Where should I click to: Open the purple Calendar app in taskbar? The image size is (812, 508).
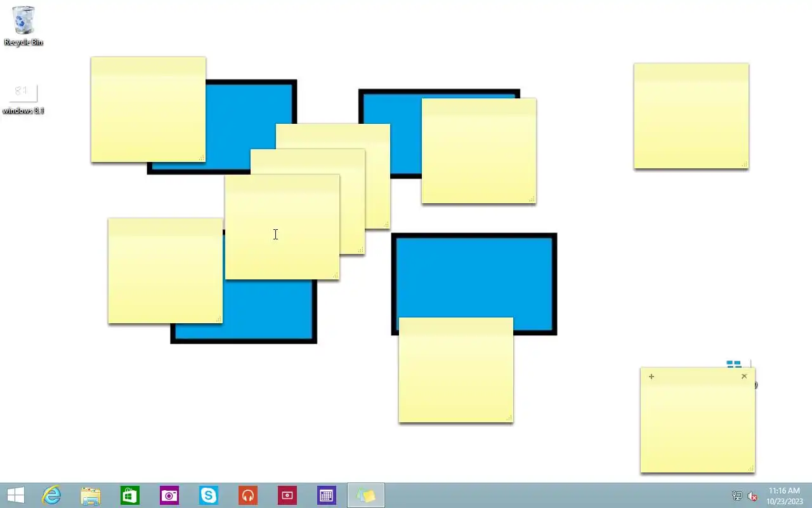click(x=327, y=495)
